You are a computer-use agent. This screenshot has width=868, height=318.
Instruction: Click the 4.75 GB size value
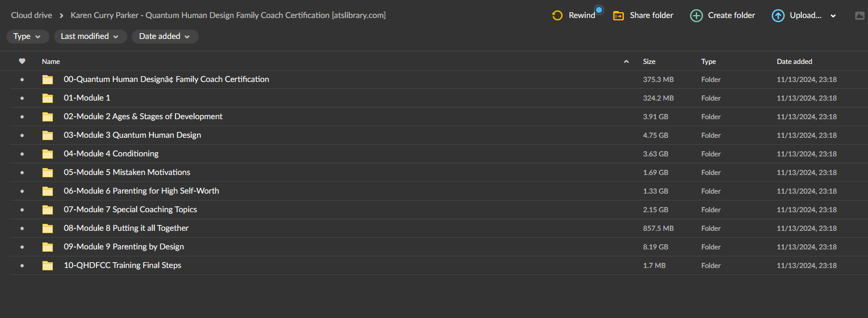pos(655,135)
